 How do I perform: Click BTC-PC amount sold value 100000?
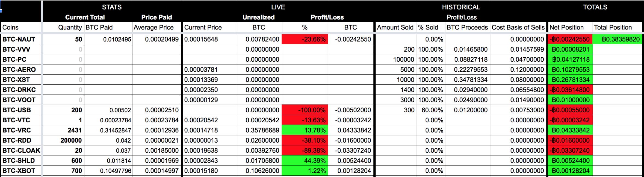tap(403, 60)
